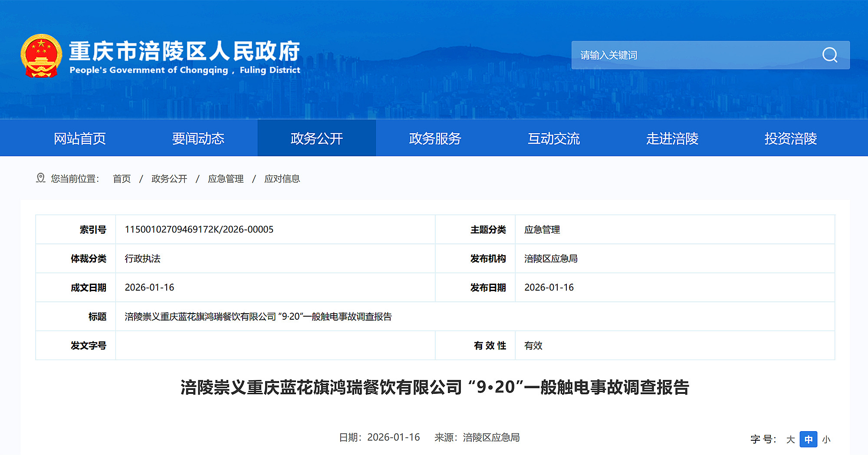Click the 行政执法 category value
Image resolution: width=868 pixels, height=455 pixels.
click(143, 259)
